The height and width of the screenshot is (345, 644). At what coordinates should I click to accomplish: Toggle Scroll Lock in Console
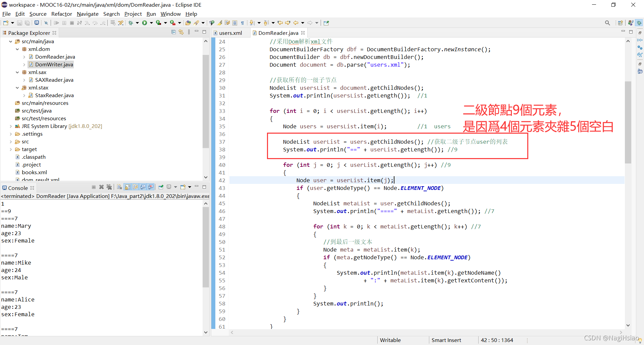pyautogui.click(x=127, y=187)
